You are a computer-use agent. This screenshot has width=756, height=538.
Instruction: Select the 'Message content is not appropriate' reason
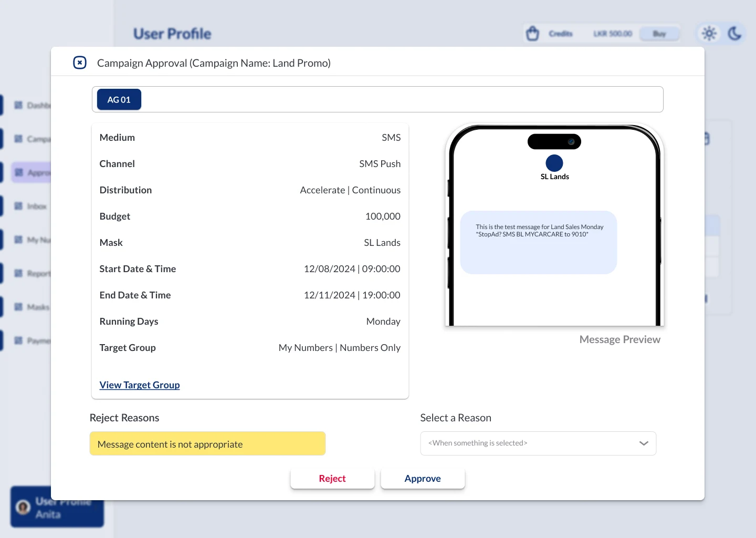click(x=207, y=444)
